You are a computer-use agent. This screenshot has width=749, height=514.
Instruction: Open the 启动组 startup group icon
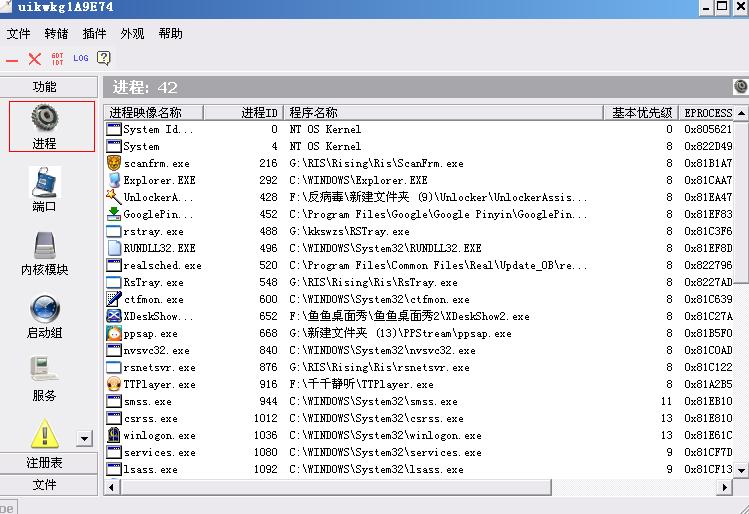click(45, 308)
